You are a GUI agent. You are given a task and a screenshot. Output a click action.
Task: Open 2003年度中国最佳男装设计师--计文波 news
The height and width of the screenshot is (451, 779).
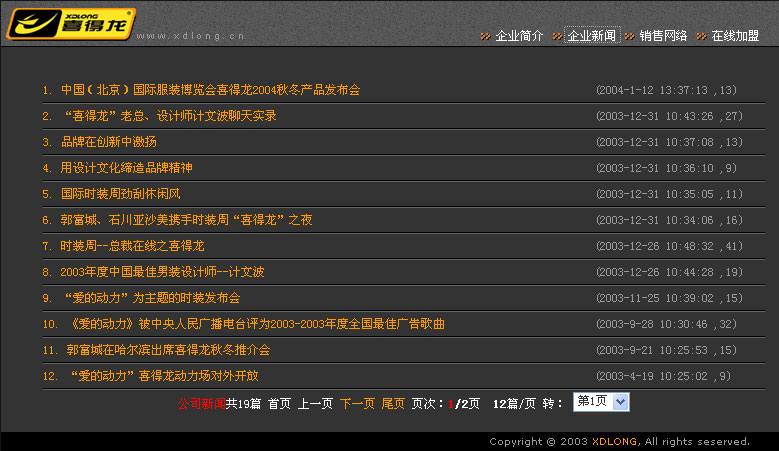click(162, 272)
